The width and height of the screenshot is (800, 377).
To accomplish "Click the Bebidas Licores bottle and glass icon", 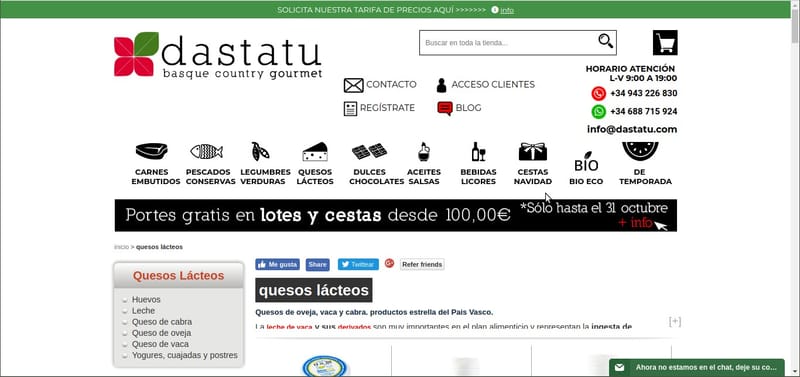I will click(478, 152).
